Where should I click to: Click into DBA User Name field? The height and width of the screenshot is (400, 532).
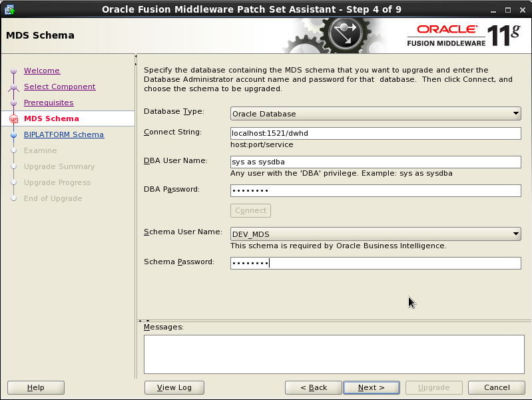tap(376, 162)
